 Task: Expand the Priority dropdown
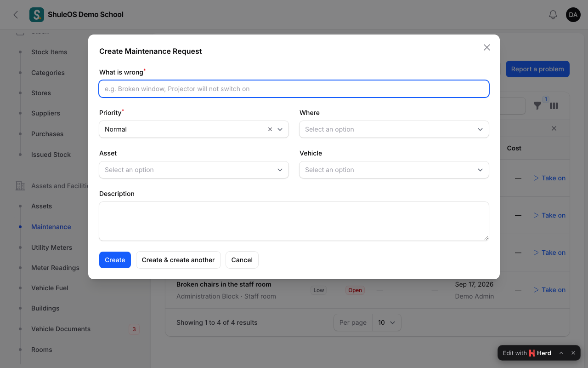(x=280, y=129)
